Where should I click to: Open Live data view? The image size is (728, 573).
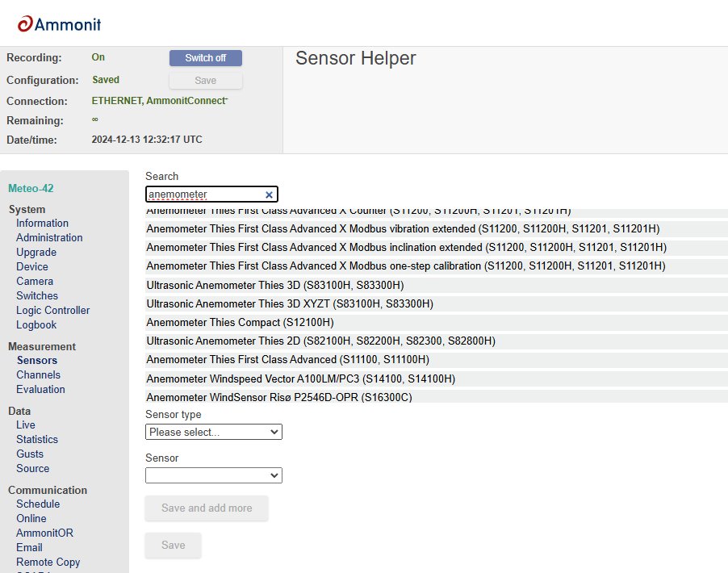point(26,425)
